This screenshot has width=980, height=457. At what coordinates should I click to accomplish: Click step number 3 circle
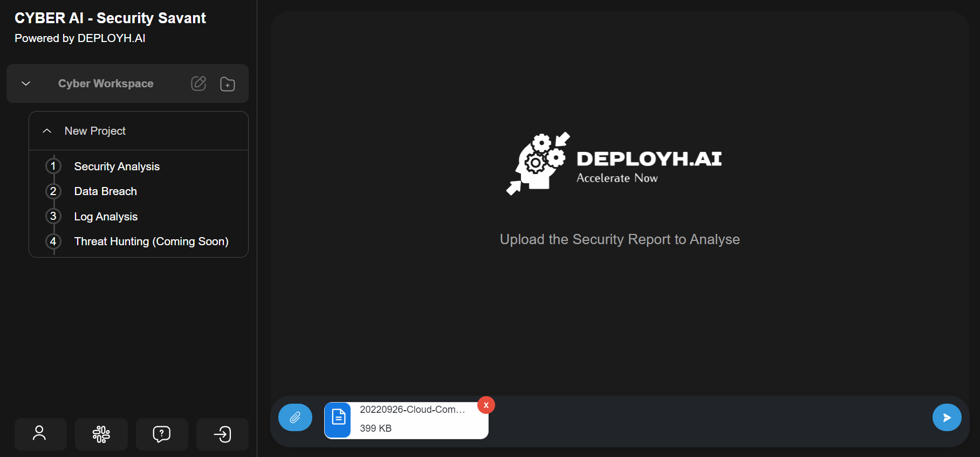coord(53,216)
